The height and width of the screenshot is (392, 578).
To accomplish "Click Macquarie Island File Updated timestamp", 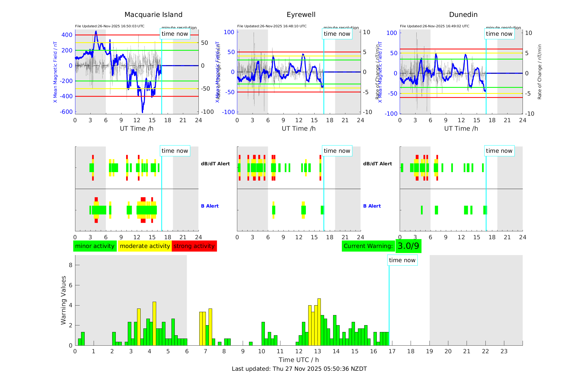I will (110, 26).
